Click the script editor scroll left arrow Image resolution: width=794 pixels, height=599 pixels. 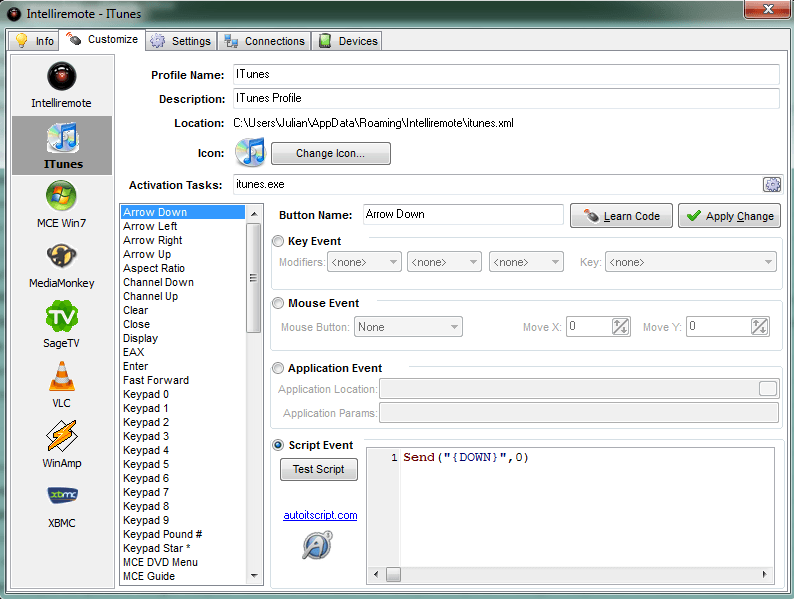click(376, 574)
